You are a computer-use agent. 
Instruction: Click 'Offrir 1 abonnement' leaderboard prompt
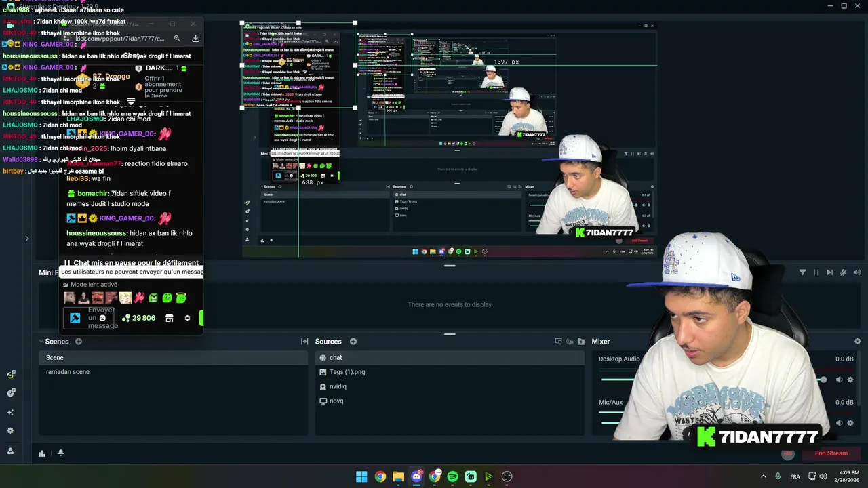[163, 87]
